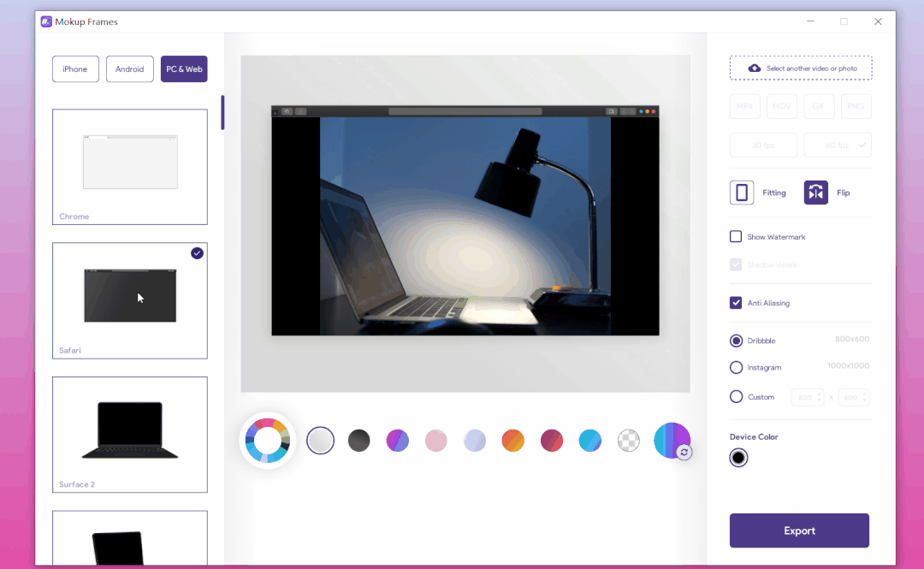Toggle Shadow Visible checkbox
924x569 pixels.
[x=736, y=264]
